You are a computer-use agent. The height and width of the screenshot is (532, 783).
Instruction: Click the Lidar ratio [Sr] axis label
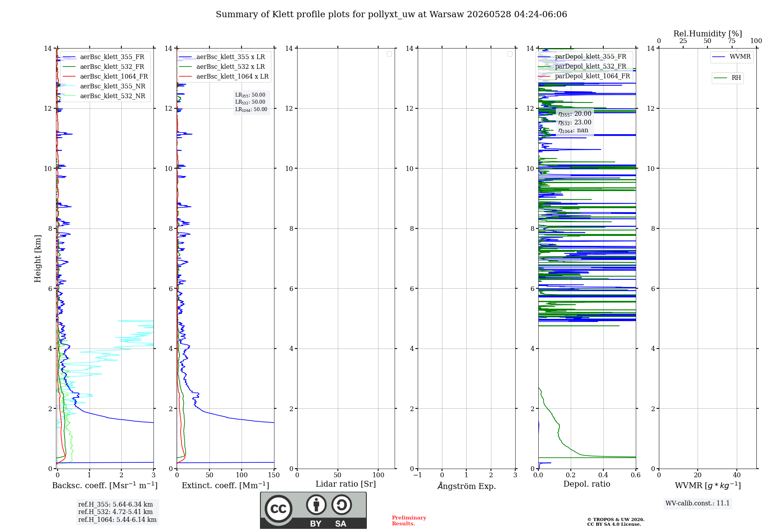tap(346, 484)
